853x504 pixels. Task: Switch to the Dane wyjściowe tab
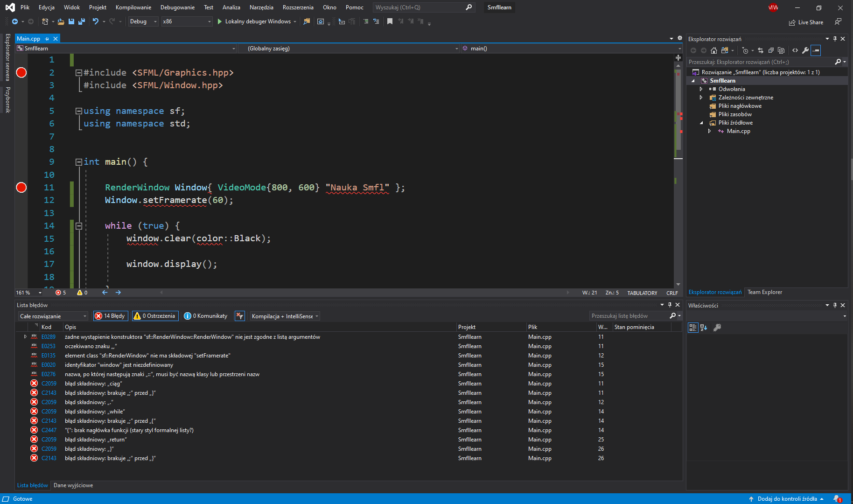pyautogui.click(x=73, y=485)
